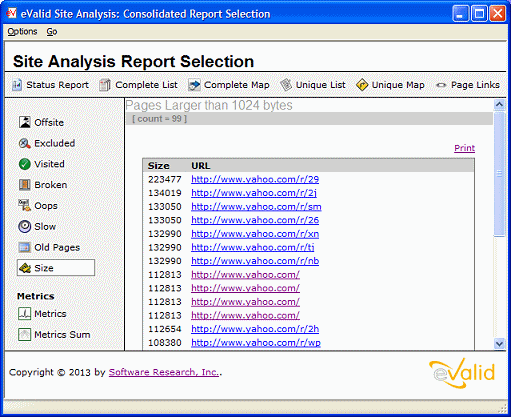The height and width of the screenshot is (417, 511).
Task: Click the Unique List icon
Action: tap(286, 85)
